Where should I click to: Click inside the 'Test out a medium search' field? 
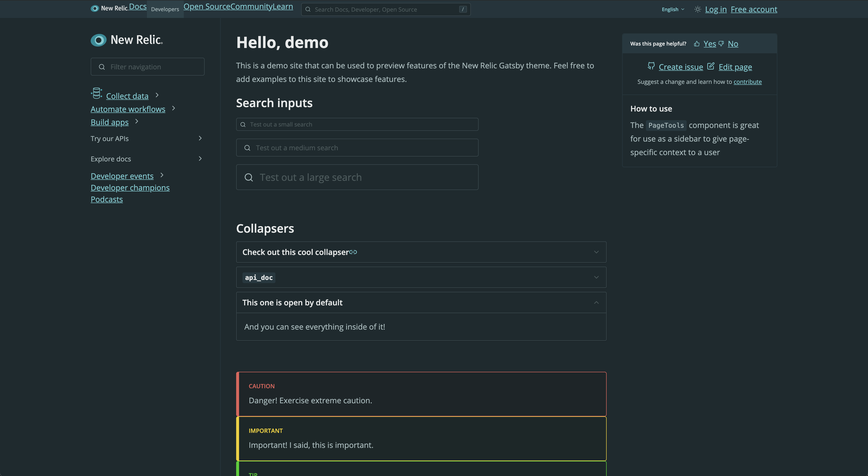(x=357, y=148)
